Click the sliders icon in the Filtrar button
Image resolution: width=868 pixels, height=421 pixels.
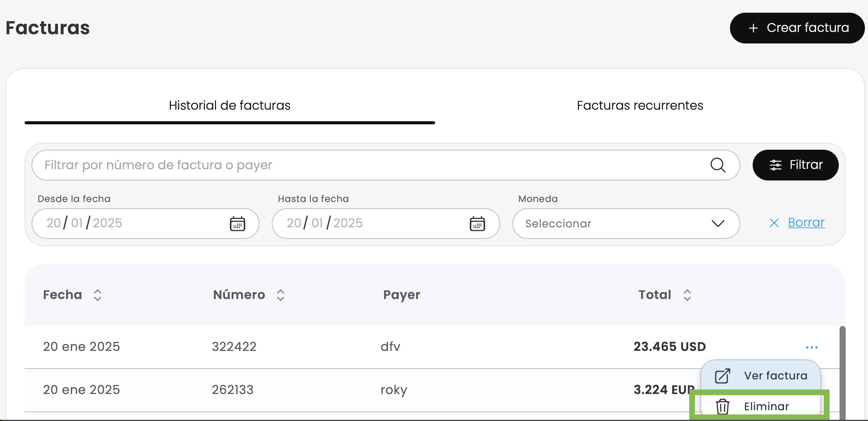[775, 165]
